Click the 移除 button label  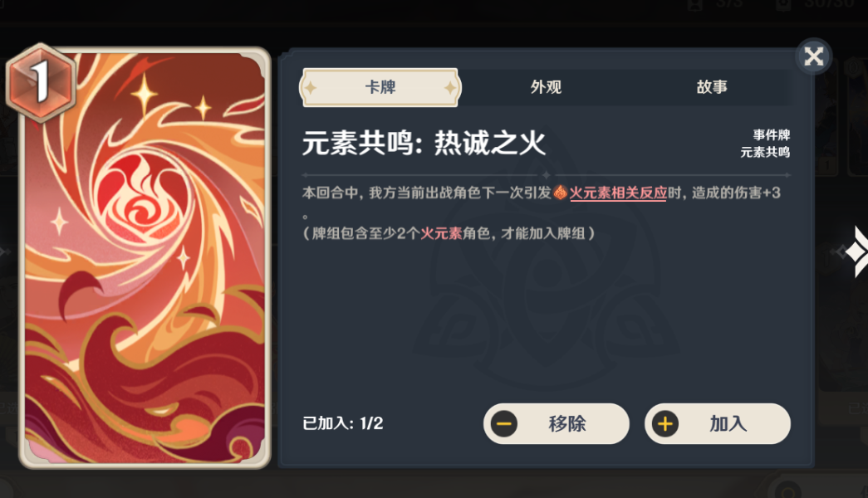pos(567,424)
